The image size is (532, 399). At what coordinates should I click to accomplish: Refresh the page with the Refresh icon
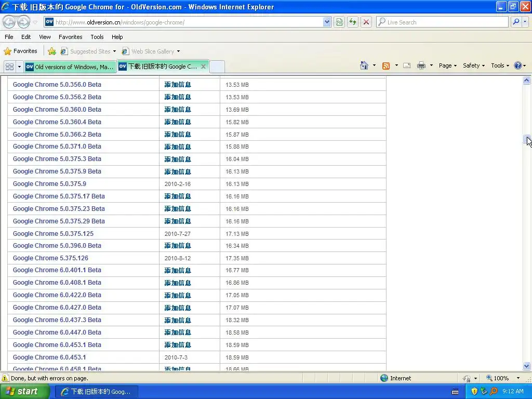click(353, 22)
